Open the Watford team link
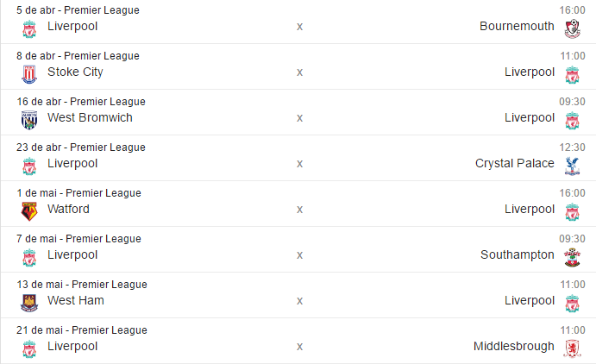Image resolution: width=596 pixels, height=364 pixels. tap(68, 209)
